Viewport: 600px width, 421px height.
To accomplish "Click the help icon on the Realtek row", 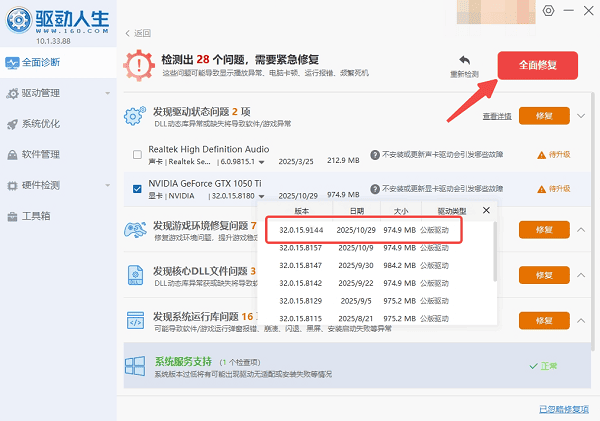I will (x=375, y=155).
